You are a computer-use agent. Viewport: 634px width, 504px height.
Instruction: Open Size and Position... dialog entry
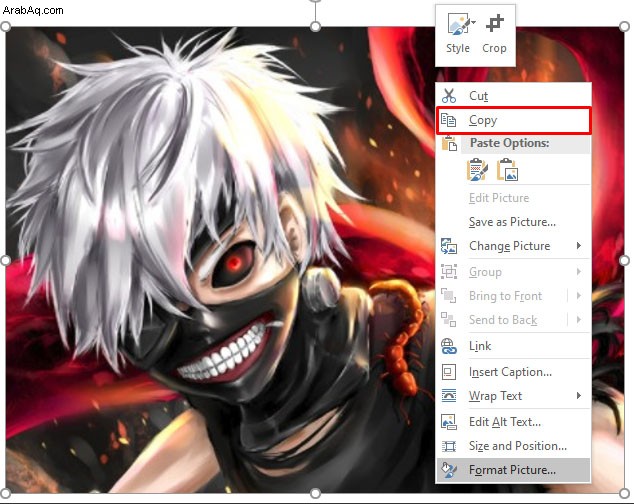point(513,446)
